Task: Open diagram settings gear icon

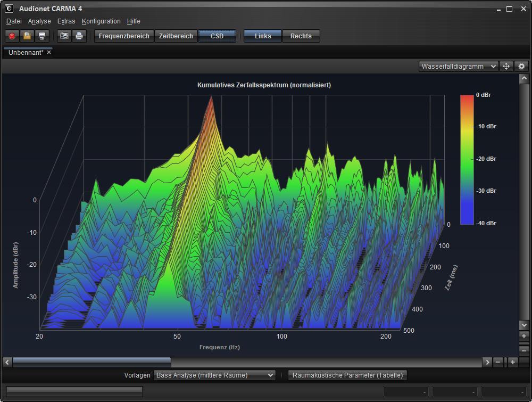Action: pos(521,66)
